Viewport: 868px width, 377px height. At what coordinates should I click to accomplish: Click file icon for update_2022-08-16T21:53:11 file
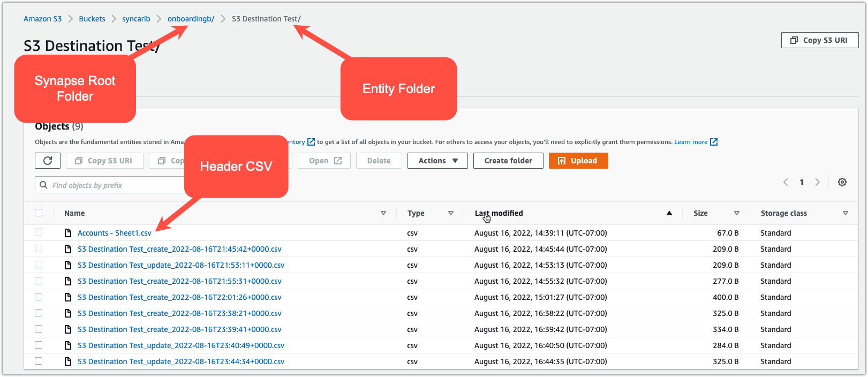tap(68, 265)
